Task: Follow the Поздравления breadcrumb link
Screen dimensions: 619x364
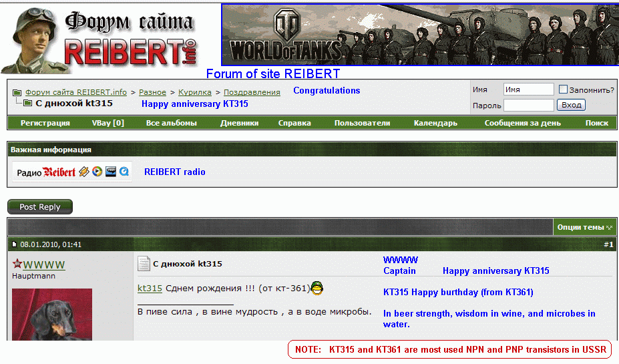Action: coord(252,92)
